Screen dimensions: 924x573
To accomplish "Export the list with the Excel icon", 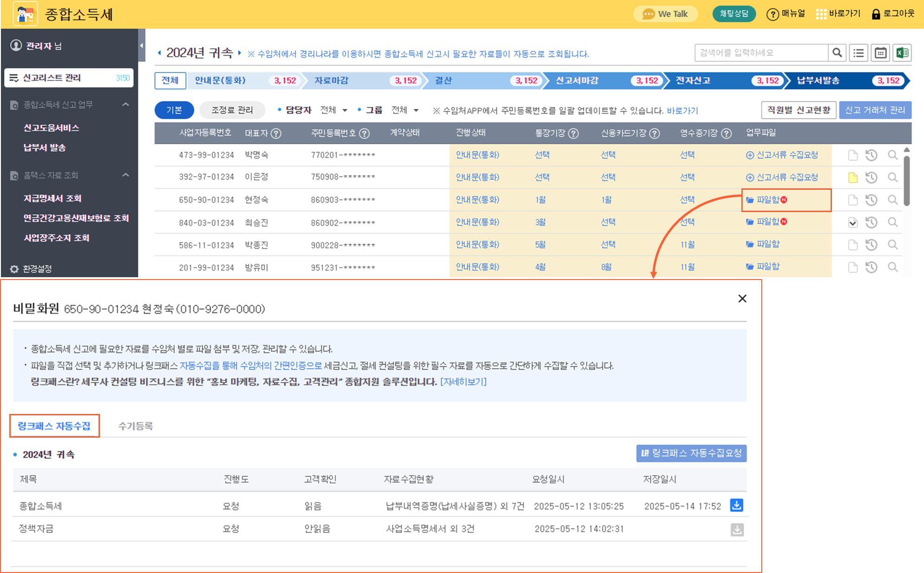I will point(902,53).
